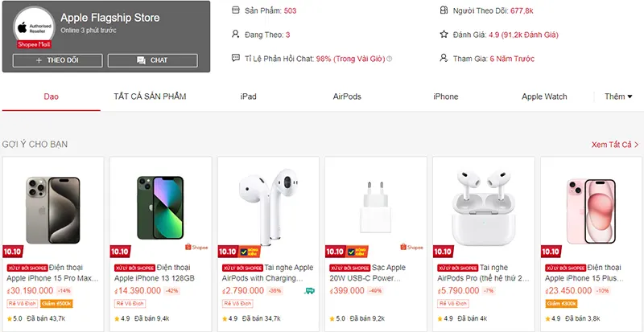This screenshot has width=644, height=332.
Task: Open the iPad category tab
Action: [x=248, y=96]
